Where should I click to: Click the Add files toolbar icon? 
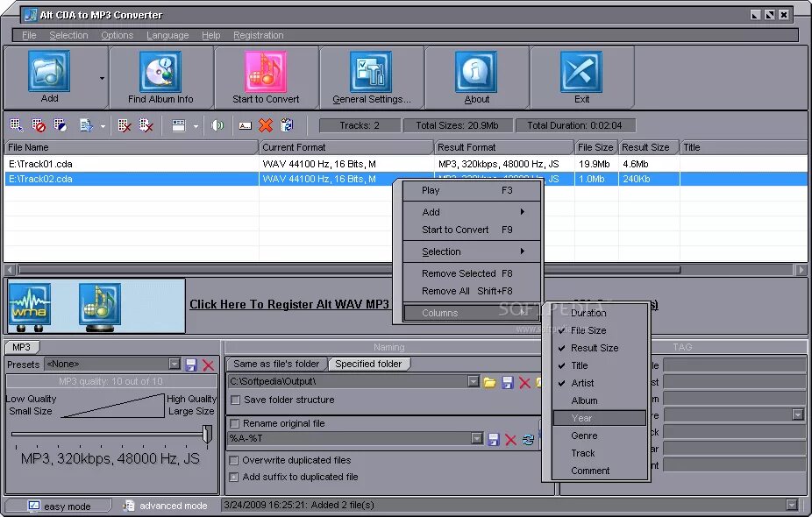[x=49, y=72]
